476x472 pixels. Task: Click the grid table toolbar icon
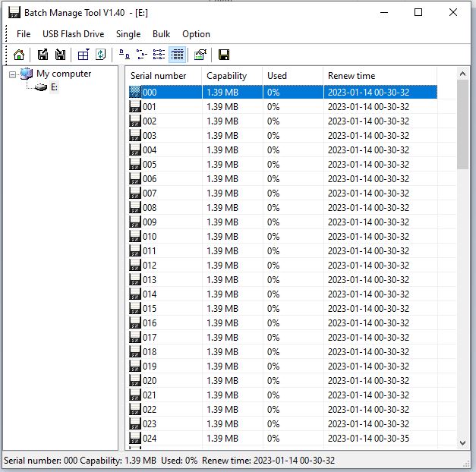click(84, 55)
